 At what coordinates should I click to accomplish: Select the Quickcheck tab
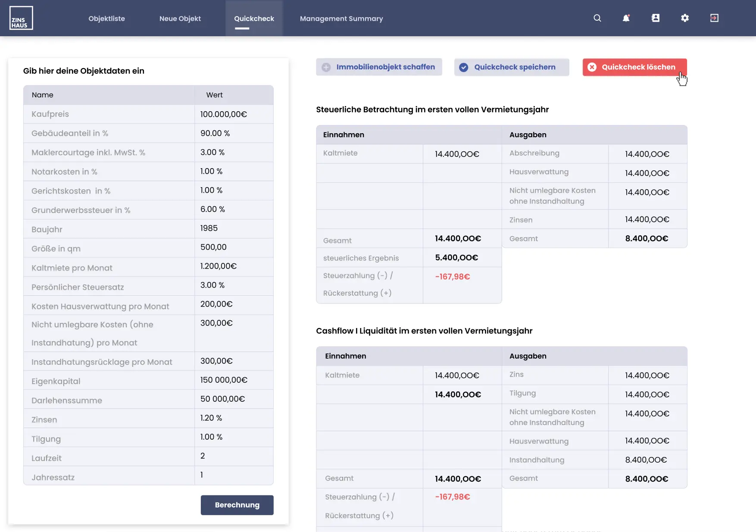[254, 18]
